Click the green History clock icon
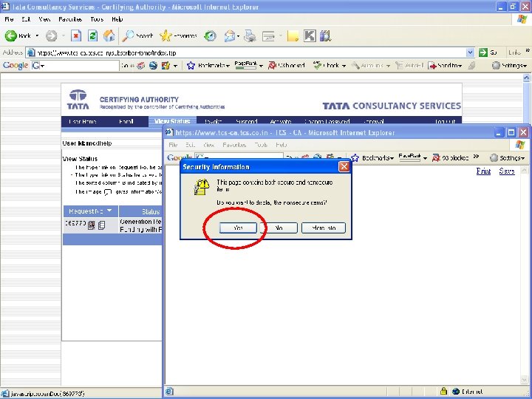 tap(210, 35)
